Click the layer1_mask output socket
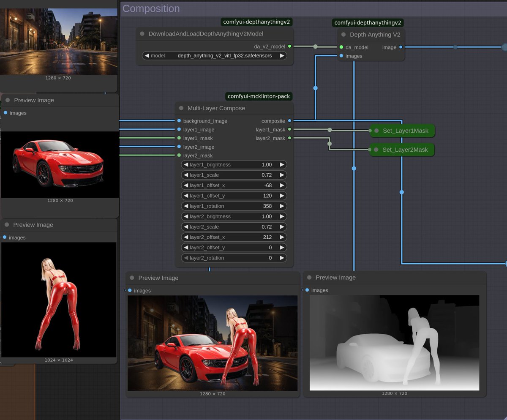This screenshot has height=420, width=507. (x=289, y=129)
